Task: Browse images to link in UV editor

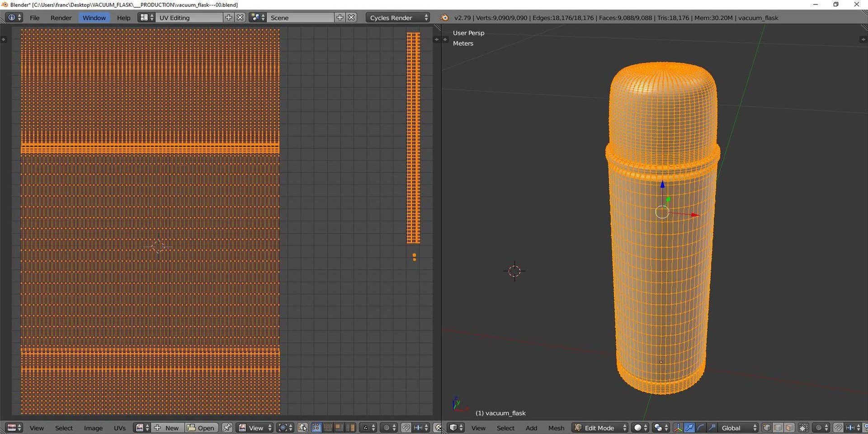Action: (x=142, y=428)
